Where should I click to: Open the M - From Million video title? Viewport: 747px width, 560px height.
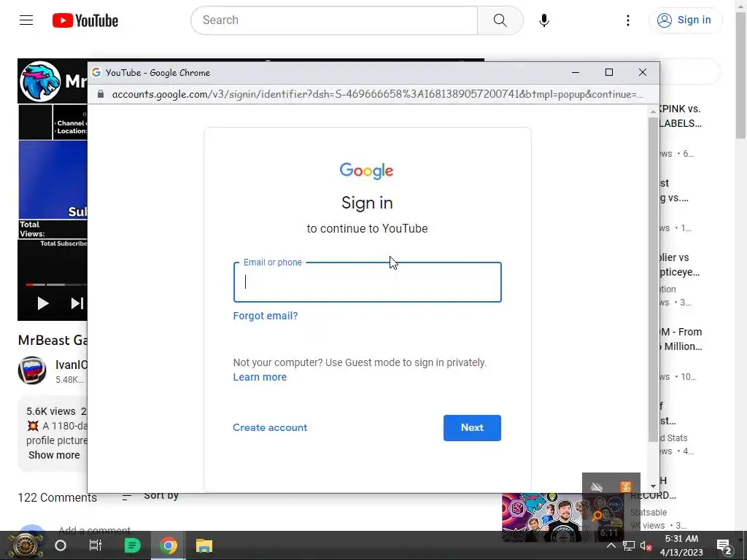click(681, 339)
